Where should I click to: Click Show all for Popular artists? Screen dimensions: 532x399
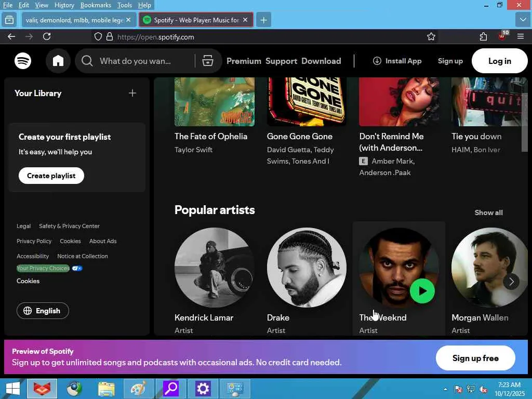488,212
